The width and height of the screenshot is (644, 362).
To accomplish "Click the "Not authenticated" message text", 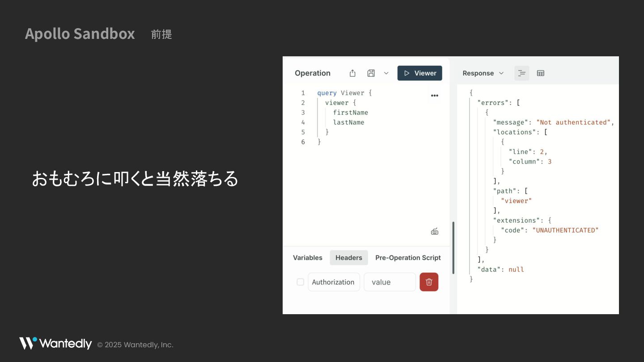I will [x=573, y=122].
